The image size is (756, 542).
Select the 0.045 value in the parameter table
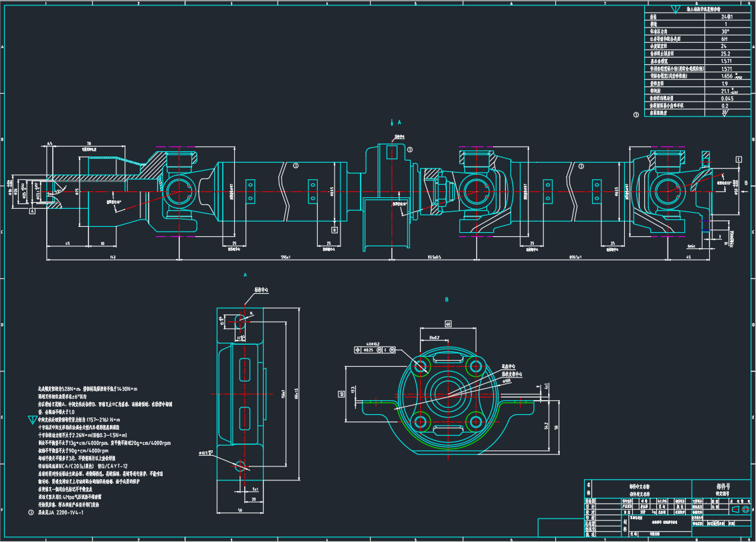click(727, 98)
